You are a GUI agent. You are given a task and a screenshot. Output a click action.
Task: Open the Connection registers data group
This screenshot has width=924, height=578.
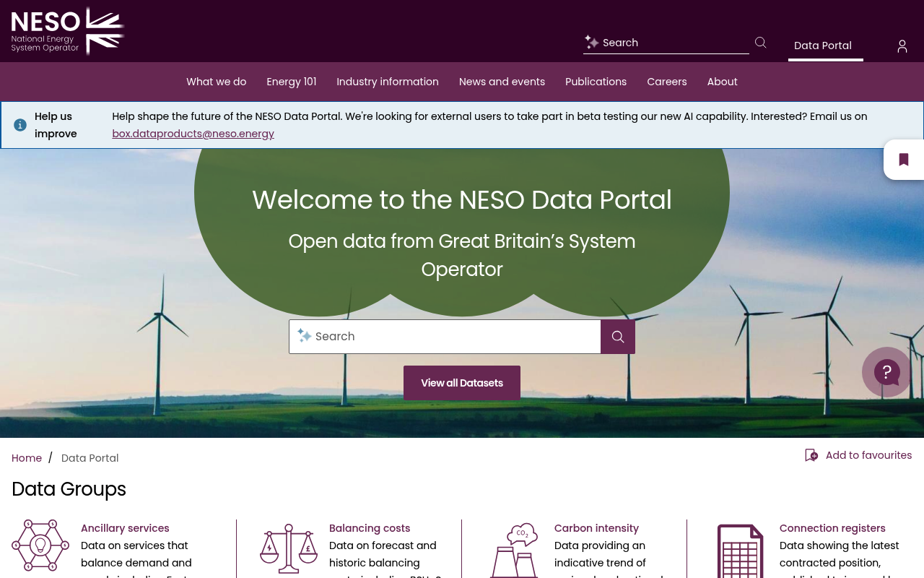click(832, 528)
